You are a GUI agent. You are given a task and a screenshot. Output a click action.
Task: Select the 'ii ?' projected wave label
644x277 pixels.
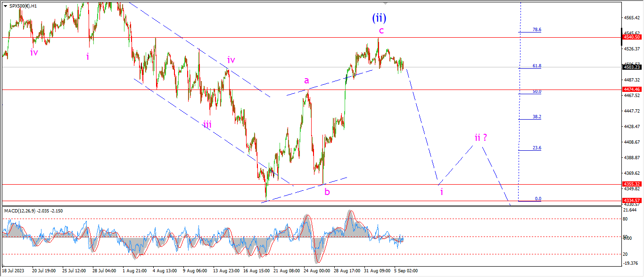point(480,138)
